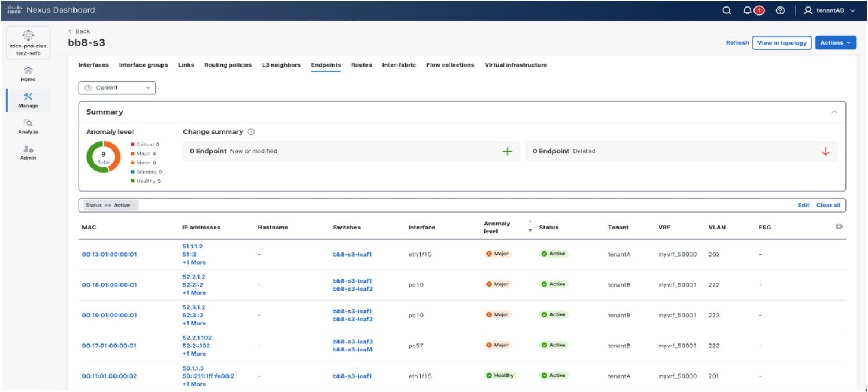Switch to the Routes tab

pos(361,65)
